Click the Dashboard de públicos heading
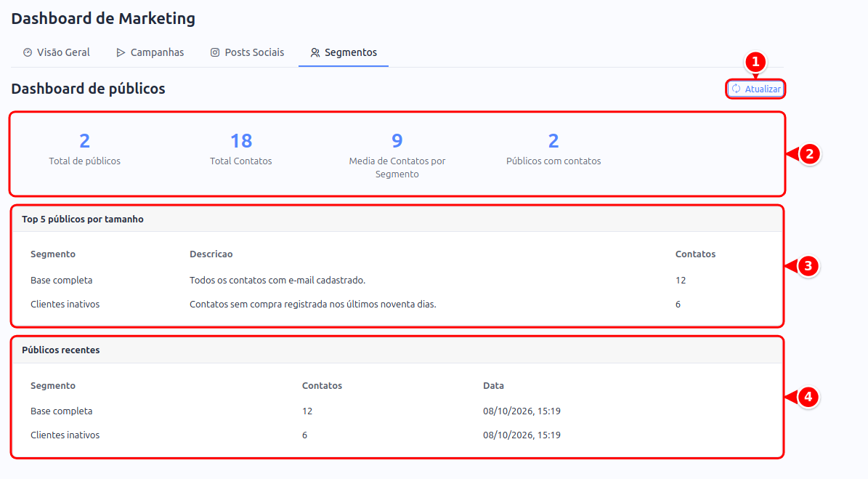The image size is (868, 479). coord(88,89)
